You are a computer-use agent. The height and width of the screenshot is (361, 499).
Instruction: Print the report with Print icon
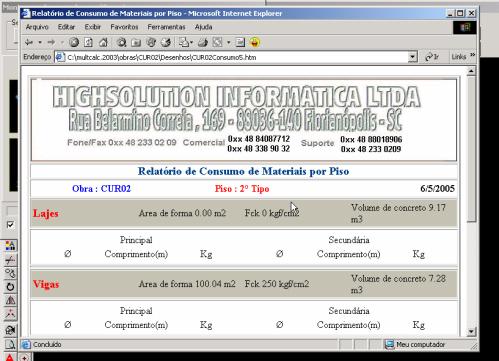(x=203, y=42)
